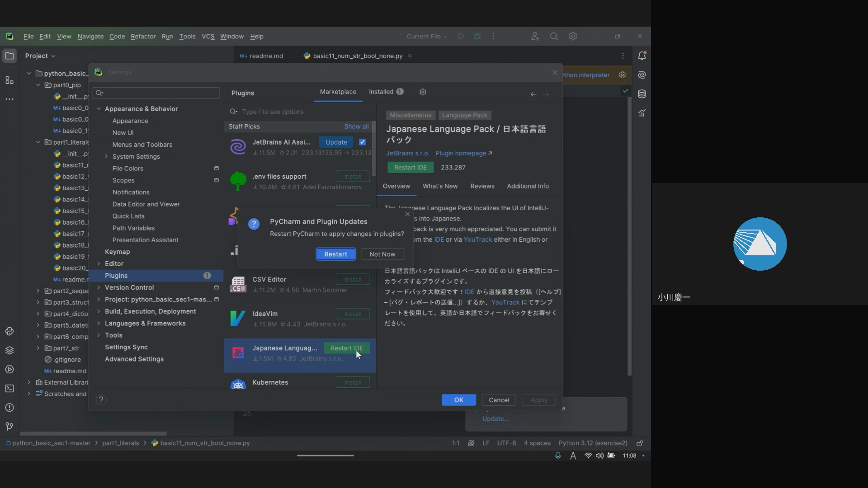Expand the Editor settings section

pos(99,263)
